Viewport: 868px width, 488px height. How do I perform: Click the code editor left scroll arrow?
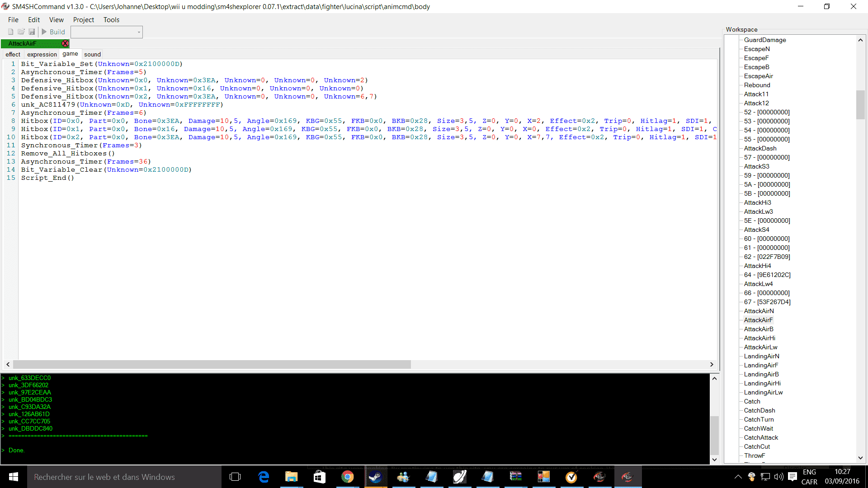point(8,364)
